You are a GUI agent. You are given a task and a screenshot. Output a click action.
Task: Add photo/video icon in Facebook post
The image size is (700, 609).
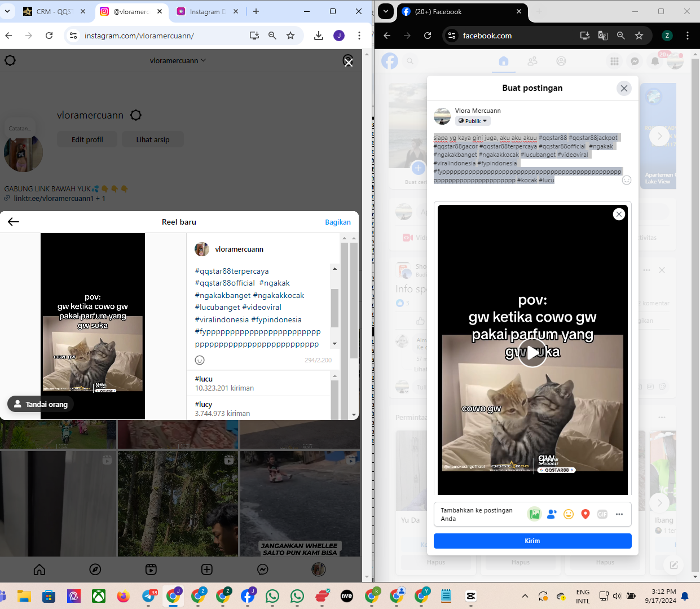click(535, 514)
